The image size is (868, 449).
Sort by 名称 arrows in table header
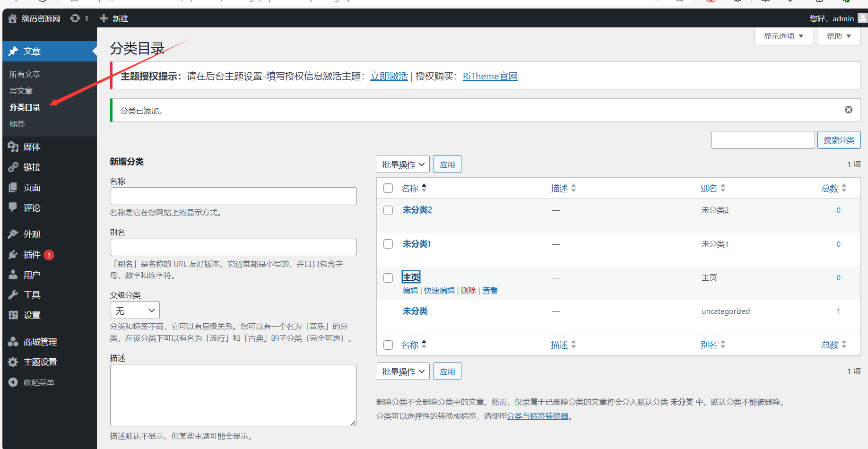click(424, 188)
